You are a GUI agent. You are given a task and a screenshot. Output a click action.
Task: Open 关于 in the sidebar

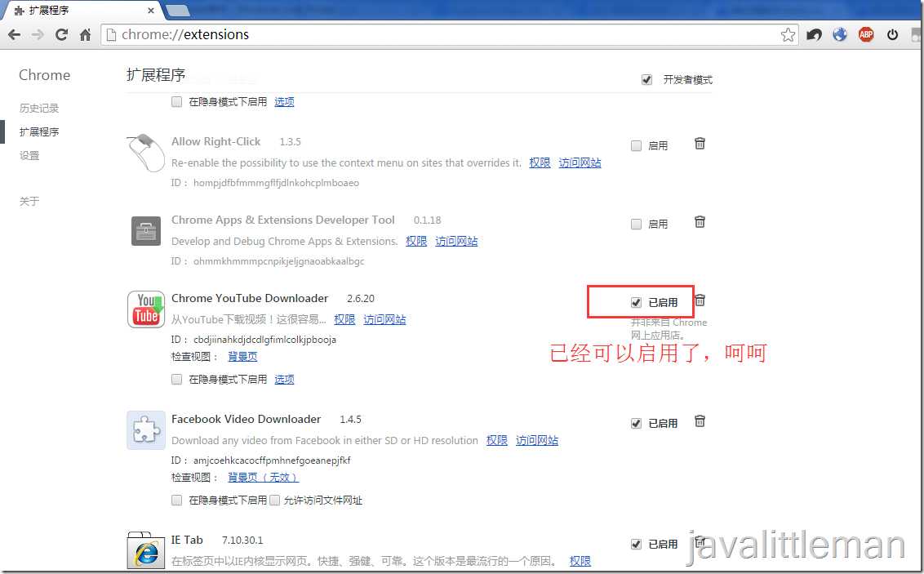29,201
